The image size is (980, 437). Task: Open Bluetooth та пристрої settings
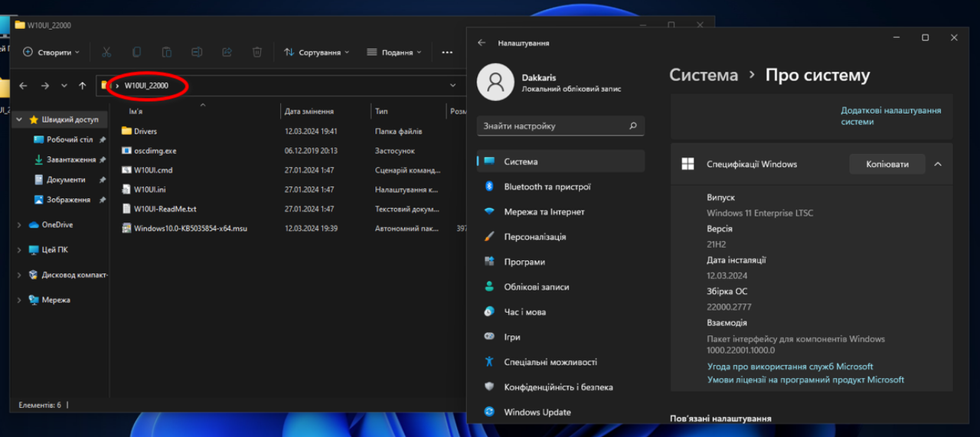click(x=560, y=187)
